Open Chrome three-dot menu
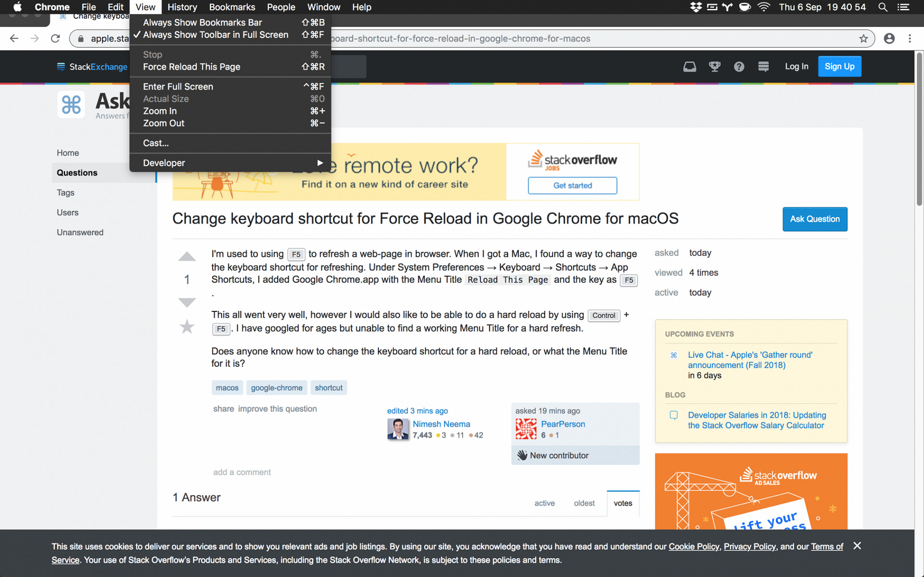The height and width of the screenshot is (577, 924). point(910,38)
